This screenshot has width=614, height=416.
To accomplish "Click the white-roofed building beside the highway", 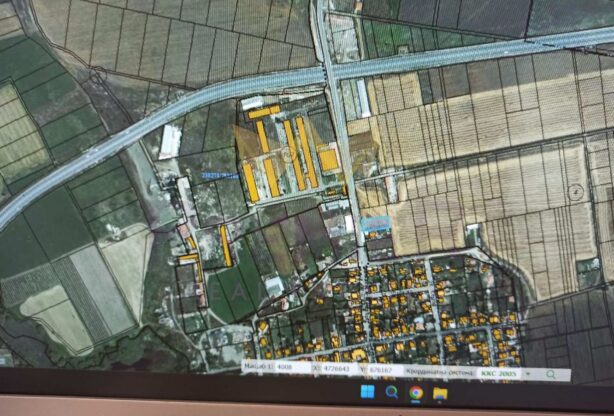I will pyautogui.click(x=170, y=141).
